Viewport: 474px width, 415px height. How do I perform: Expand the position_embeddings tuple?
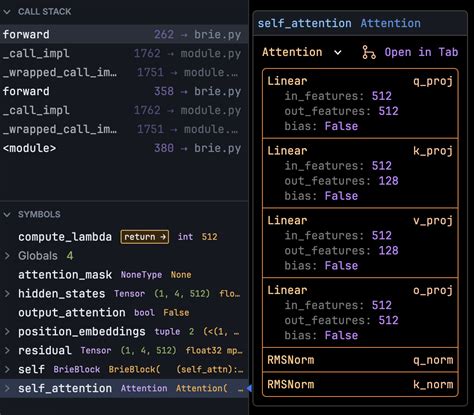click(x=7, y=332)
